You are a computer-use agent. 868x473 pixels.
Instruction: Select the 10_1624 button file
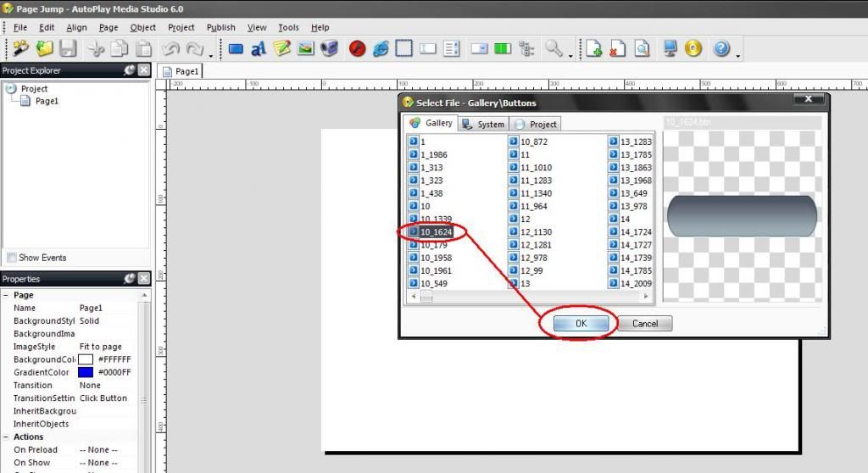click(436, 231)
